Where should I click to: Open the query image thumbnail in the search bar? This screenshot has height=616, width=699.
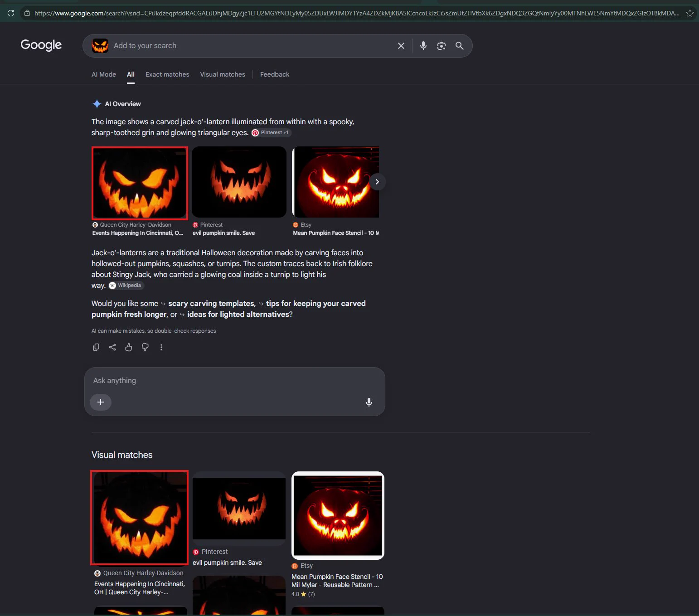100,46
